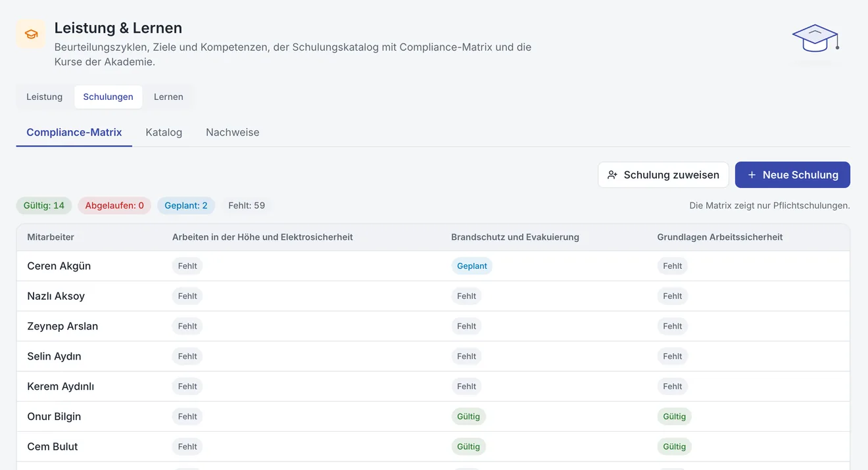The width and height of the screenshot is (868, 470).
Task: Click the Mitarbeiter column header
Action: coord(51,237)
